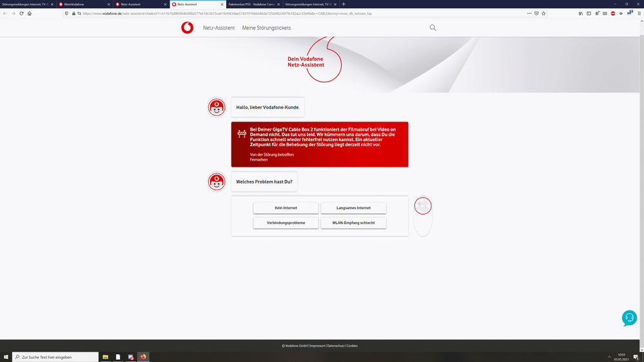This screenshot has height=362, width=644.
Task: Close the MeinVodafone tab
Action: (x=109, y=4)
